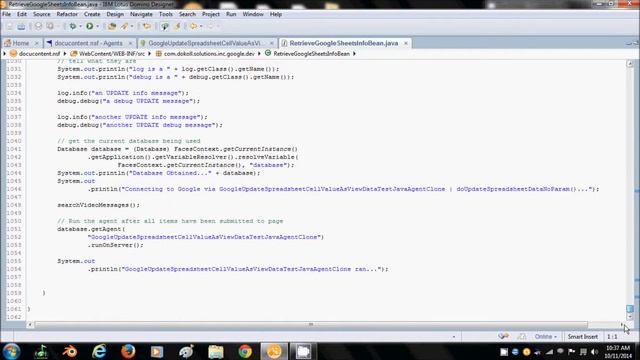The width and height of the screenshot is (640, 360).
Task: Open the File menu
Action: (7, 14)
